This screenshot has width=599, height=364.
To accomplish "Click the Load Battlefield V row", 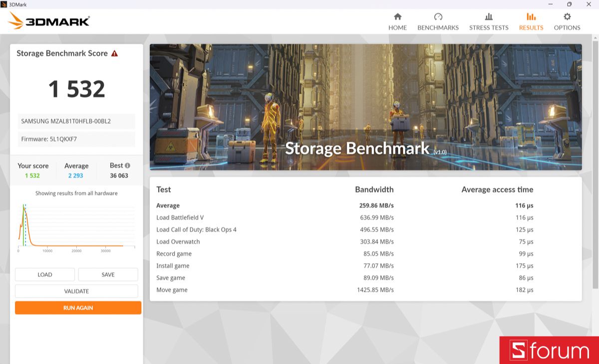I will click(x=365, y=218).
